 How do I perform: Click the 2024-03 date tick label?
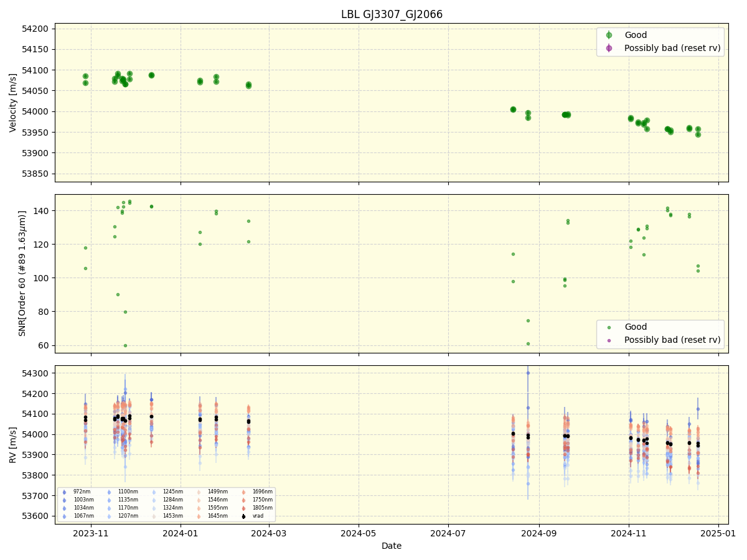coord(269,534)
